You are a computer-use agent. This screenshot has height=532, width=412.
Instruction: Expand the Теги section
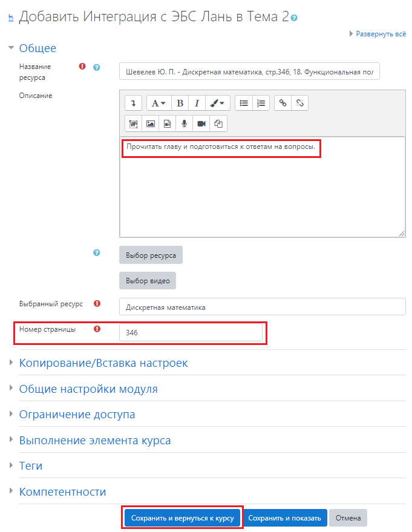31,466
